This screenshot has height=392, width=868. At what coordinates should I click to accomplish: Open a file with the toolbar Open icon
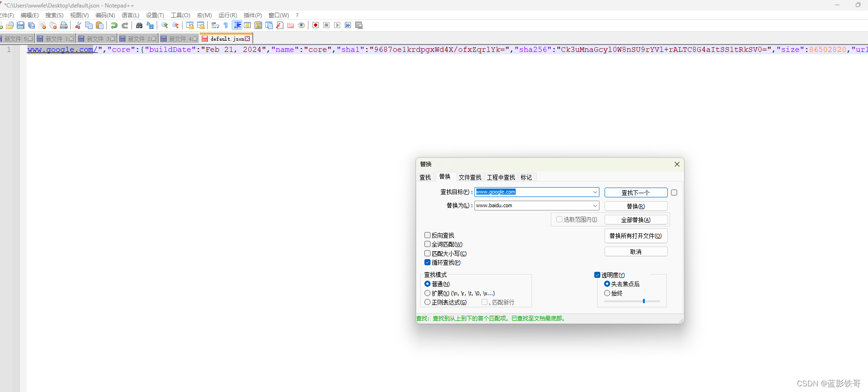pyautogui.click(x=9, y=25)
